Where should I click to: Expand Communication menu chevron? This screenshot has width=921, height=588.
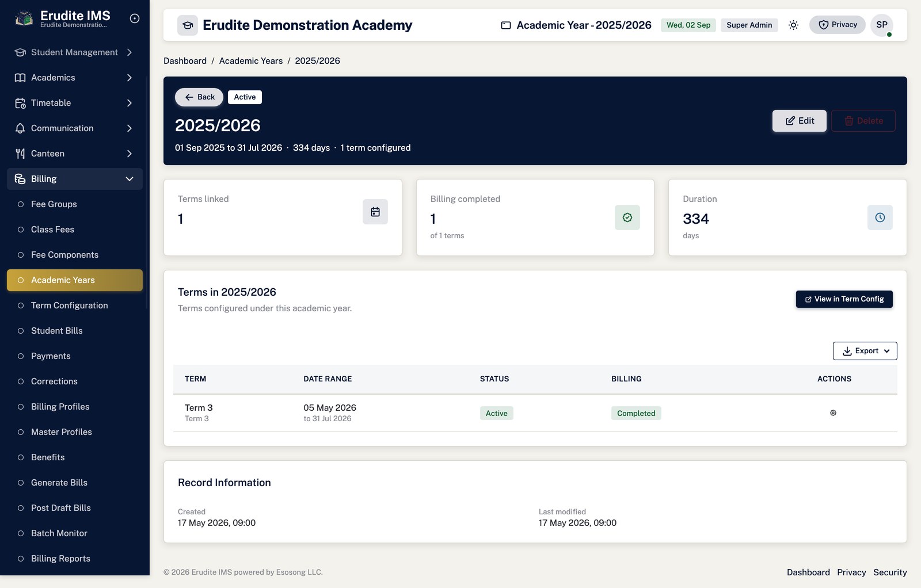pos(130,128)
